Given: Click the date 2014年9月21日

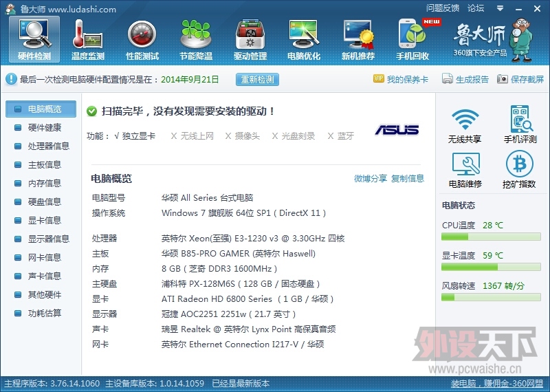Looking at the screenshot, I should coord(190,79).
